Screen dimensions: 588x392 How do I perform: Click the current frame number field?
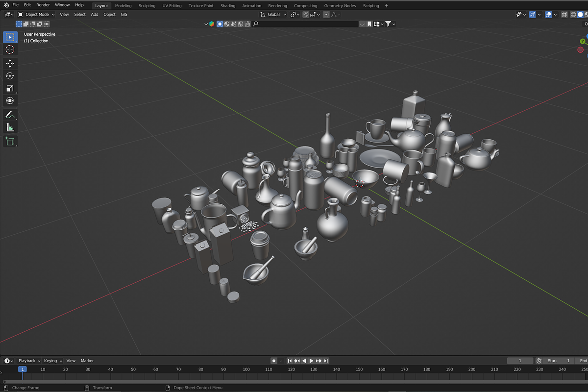pos(520,361)
